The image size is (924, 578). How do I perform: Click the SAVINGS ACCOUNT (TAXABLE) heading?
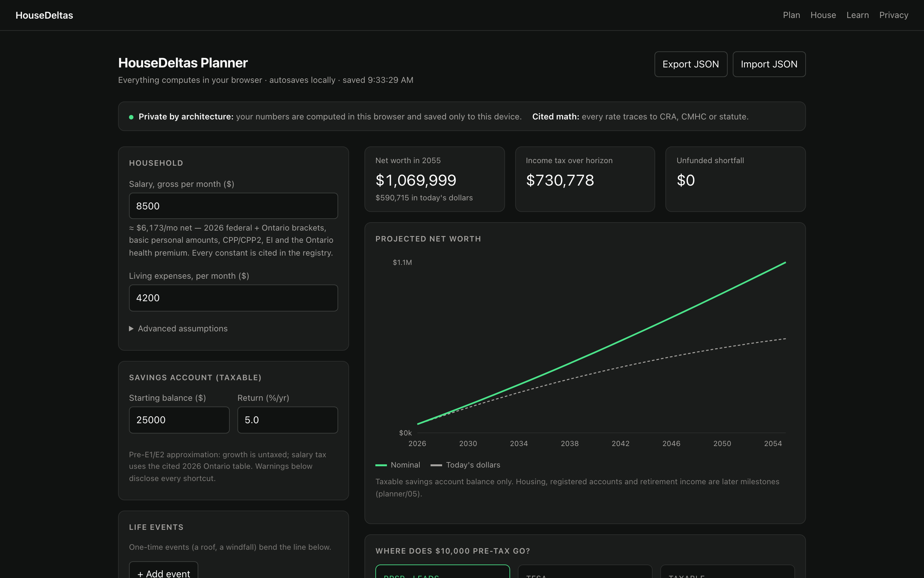195,378
